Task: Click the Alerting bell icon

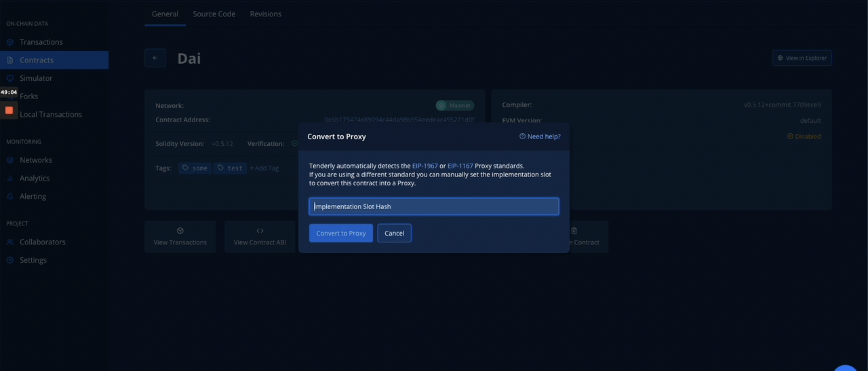Action: coord(10,196)
